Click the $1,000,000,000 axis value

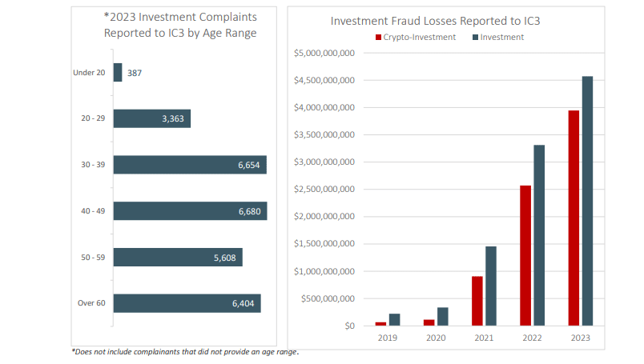click(x=324, y=271)
